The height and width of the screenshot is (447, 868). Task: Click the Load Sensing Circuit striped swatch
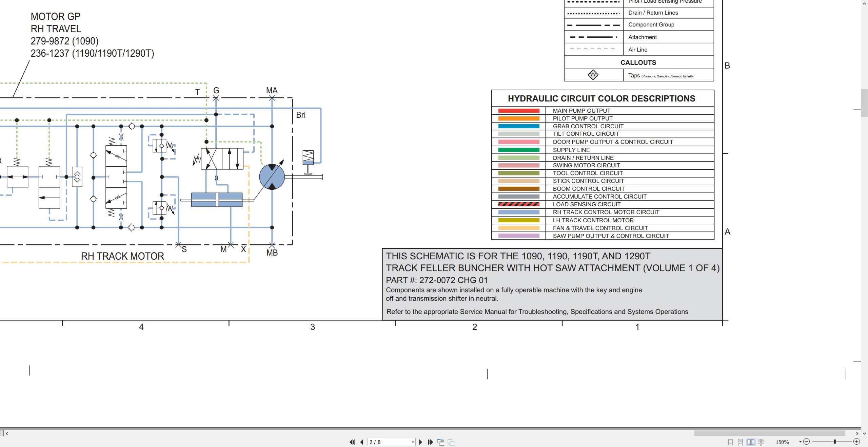[x=519, y=204]
